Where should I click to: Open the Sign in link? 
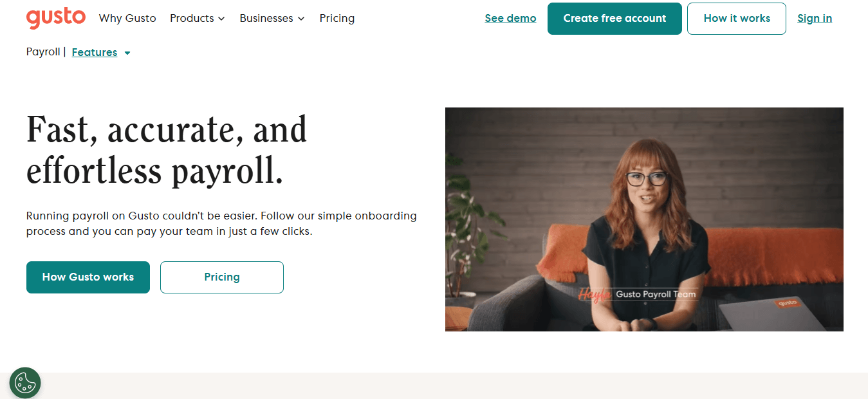[815, 18]
